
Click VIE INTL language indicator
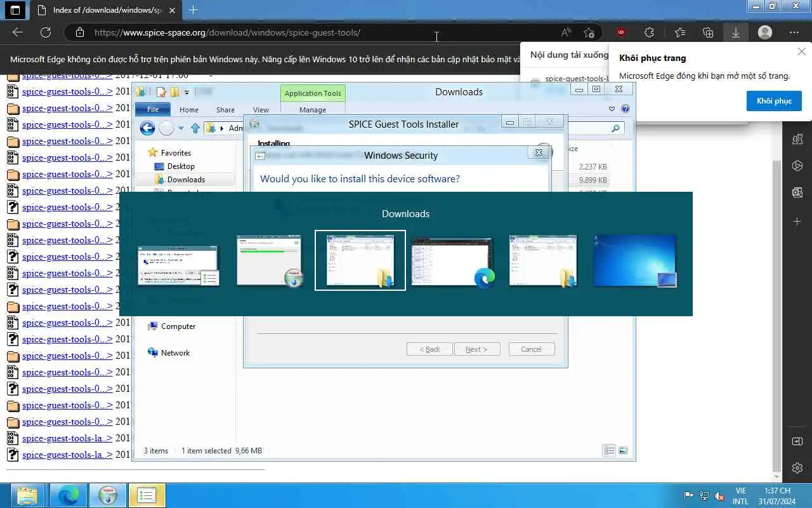(x=740, y=495)
